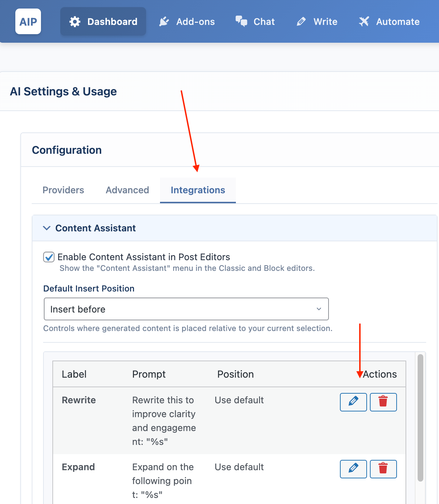Click the Add-ons plug icon

pyautogui.click(x=164, y=22)
